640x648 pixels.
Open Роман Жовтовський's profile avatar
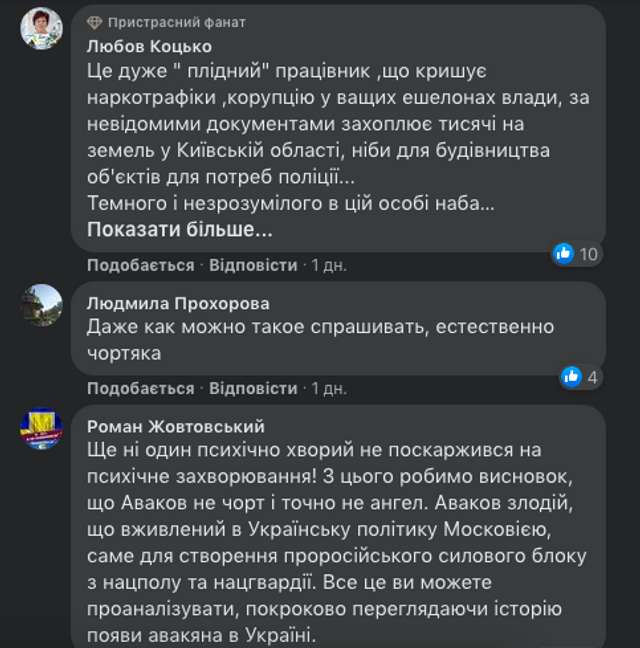pyautogui.click(x=42, y=428)
